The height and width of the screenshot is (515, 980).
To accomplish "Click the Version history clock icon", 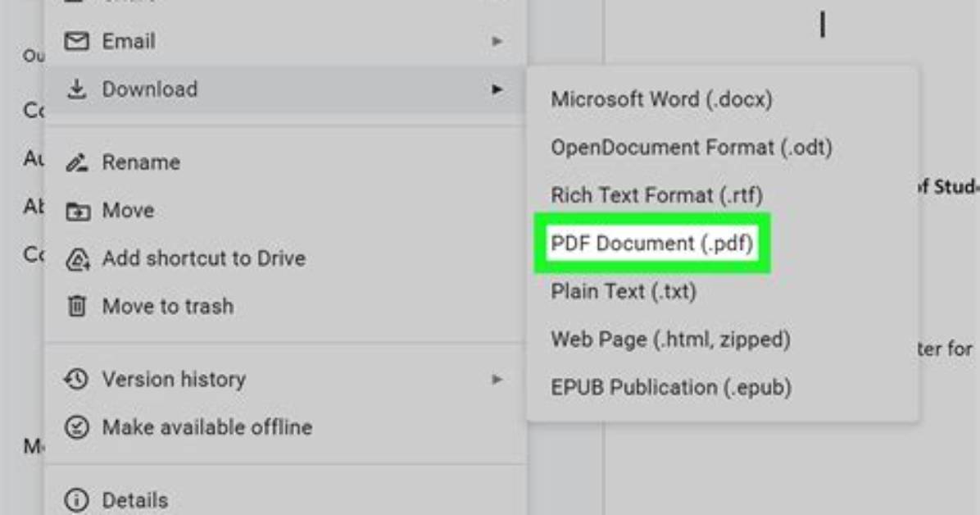I will tap(76, 379).
